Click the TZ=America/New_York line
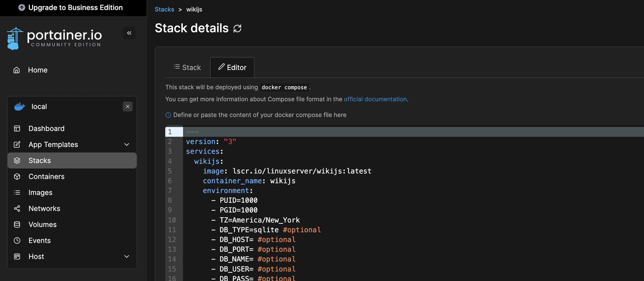The image size is (644, 281). coord(255,220)
